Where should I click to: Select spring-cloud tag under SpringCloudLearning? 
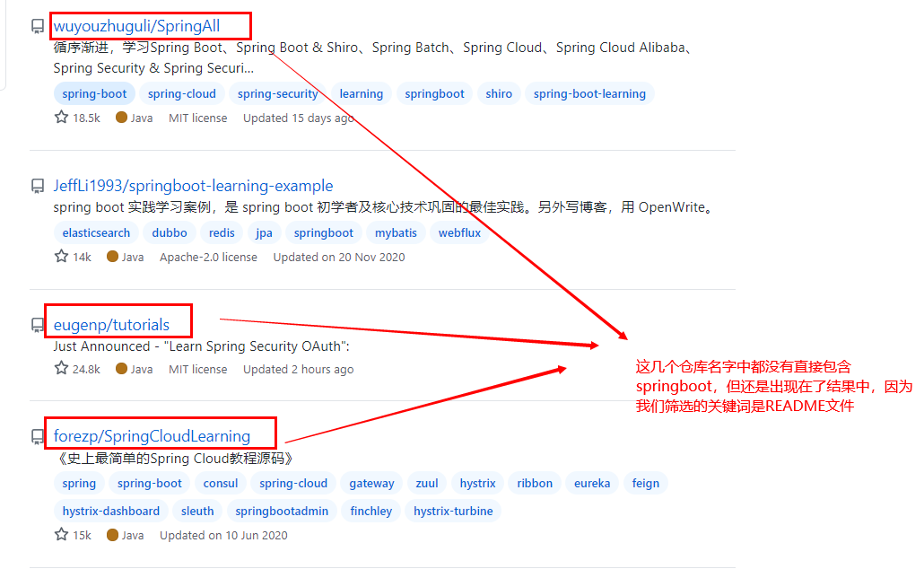pyautogui.click(x=293, y=484)
